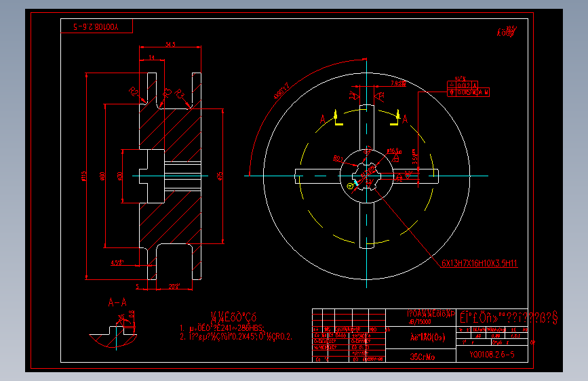Image resolution: width=588 pixels, height=381 pixels.
Task: Click technical note line with 241~286HBS
Action: point(222,327)
